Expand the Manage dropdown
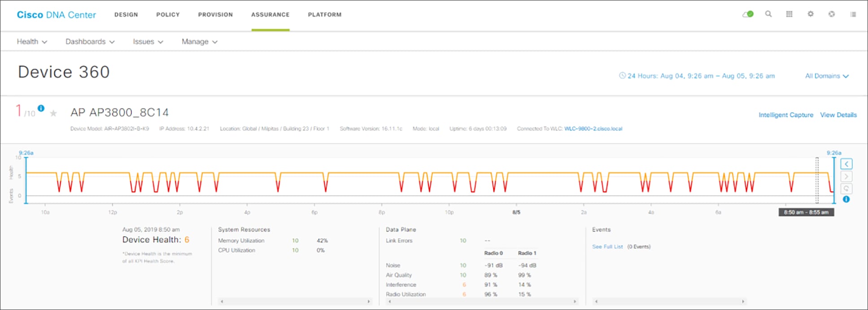The width and height of the screenshot is (868, 310). (200, 41)
